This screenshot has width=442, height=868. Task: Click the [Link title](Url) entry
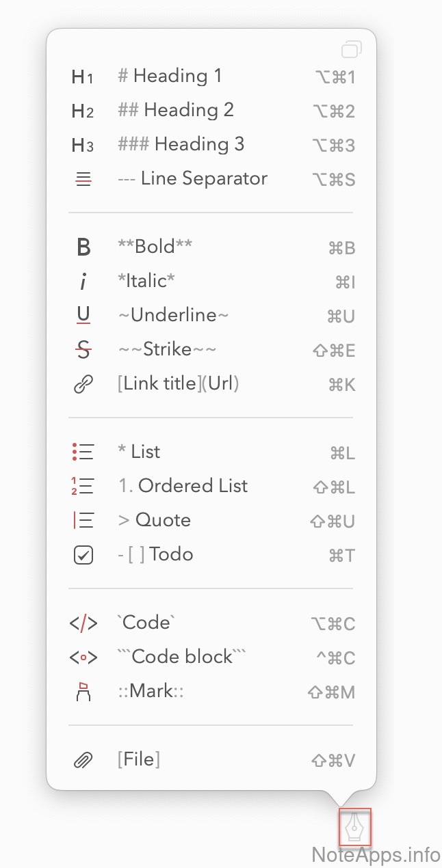[178, 383]
